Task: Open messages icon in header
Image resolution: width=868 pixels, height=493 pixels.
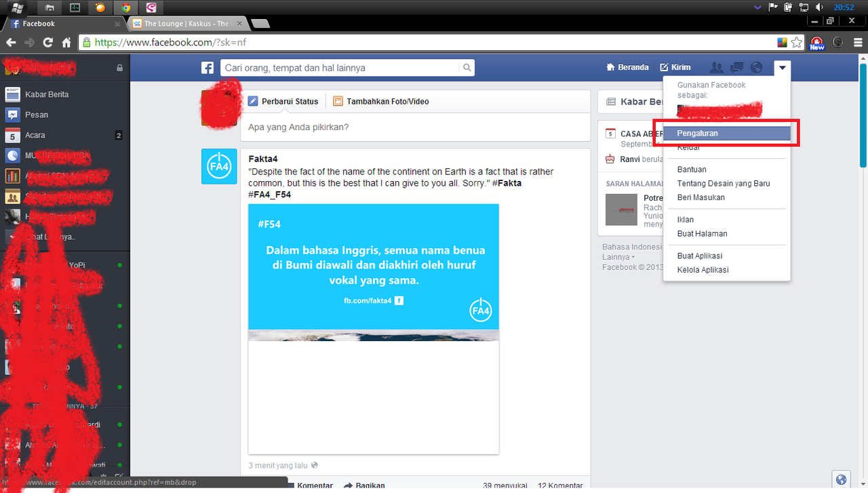Action: (x=736, y=67)
